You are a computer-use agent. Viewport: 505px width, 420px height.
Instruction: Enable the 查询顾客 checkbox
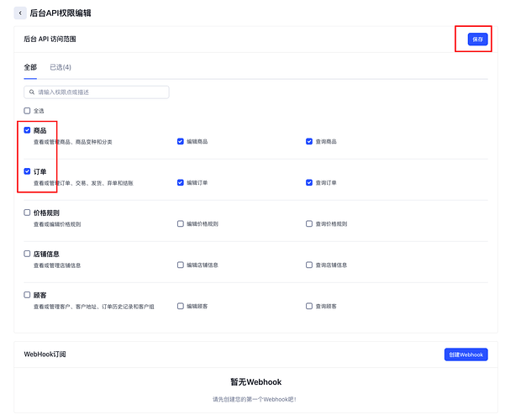pyautogui.click(x=309, y=307)
